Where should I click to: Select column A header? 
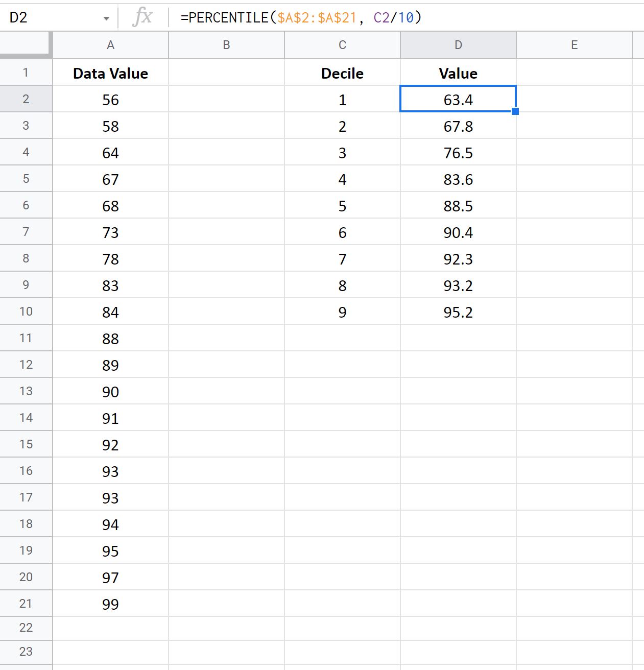tap(110, 44)
